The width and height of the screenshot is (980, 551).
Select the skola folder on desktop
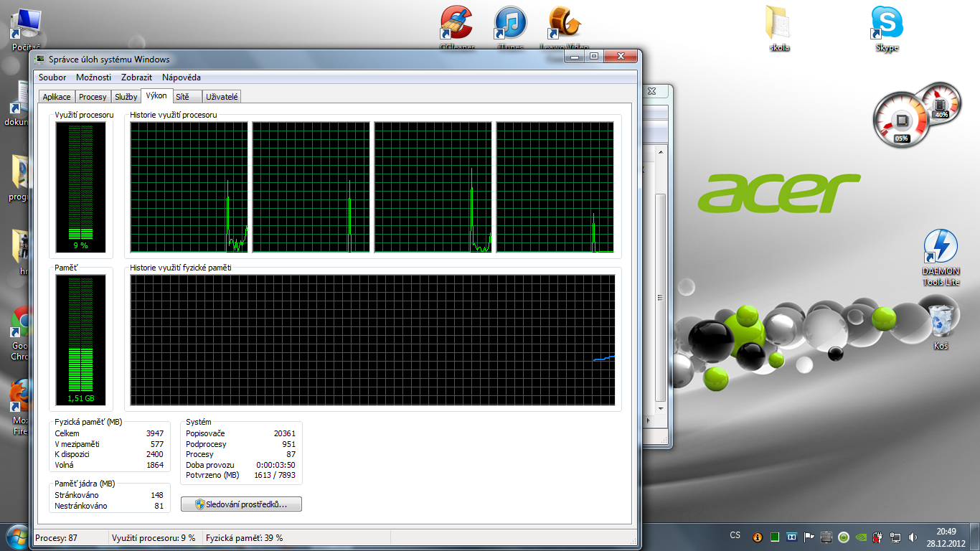pyautogui.click(x=778, y=29)
